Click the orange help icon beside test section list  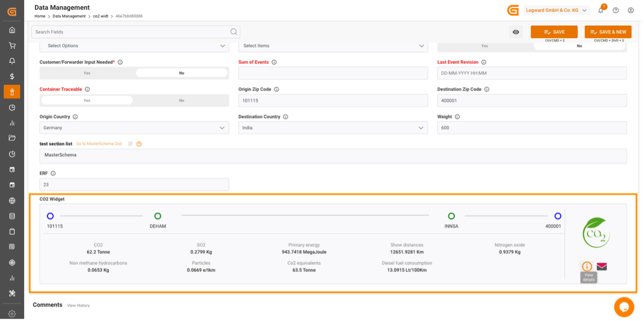tap(139, 144)
